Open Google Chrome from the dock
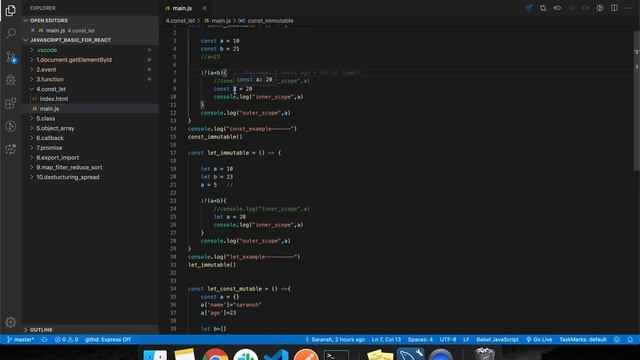This screenshot has height=360, width=640. (215, 355)
